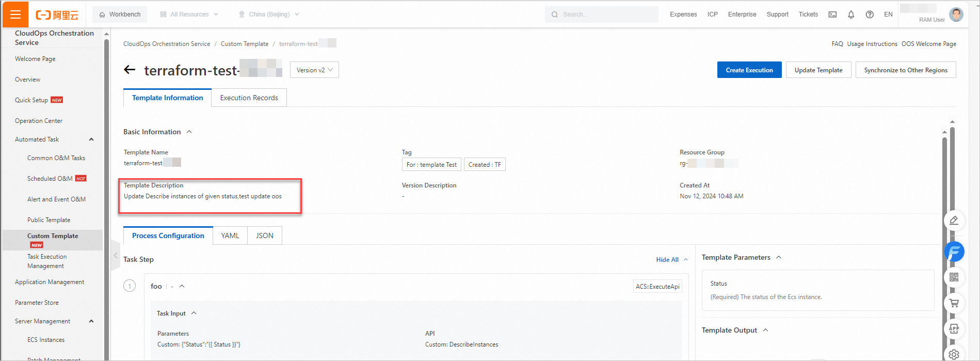Open the settings gear floating icon
980x361 pixels.
pyautogui.click(x=954, y=354)
